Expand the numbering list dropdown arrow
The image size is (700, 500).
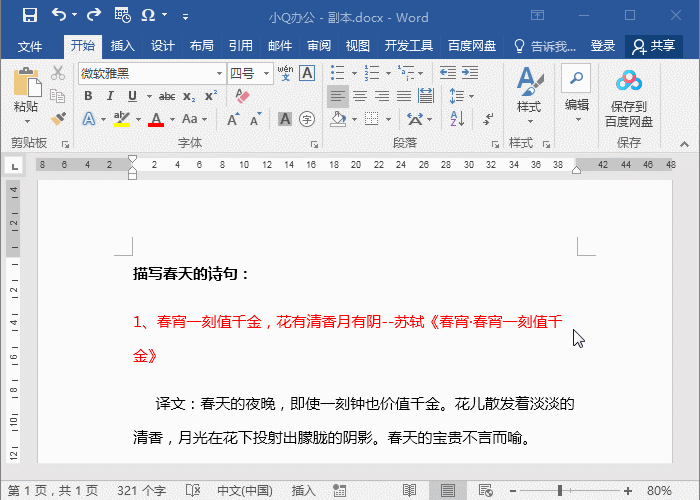[388, 73]
